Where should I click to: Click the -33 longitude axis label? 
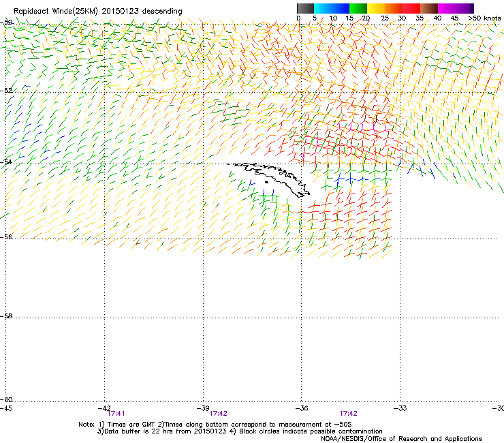point(400,408)
